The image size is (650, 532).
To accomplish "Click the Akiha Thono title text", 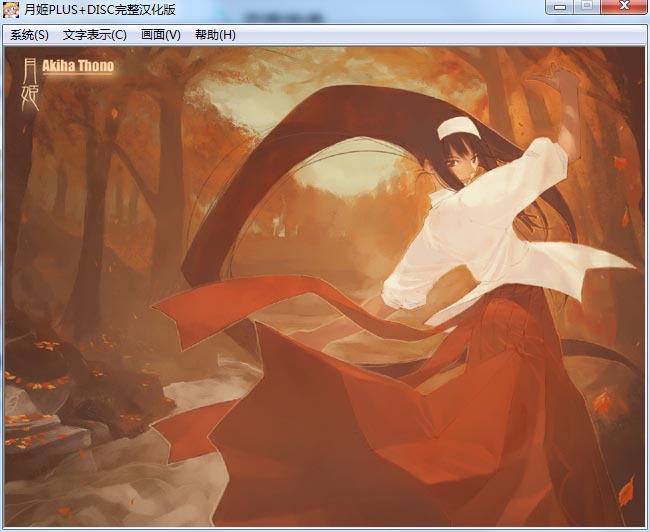I will tap(78, 66).
